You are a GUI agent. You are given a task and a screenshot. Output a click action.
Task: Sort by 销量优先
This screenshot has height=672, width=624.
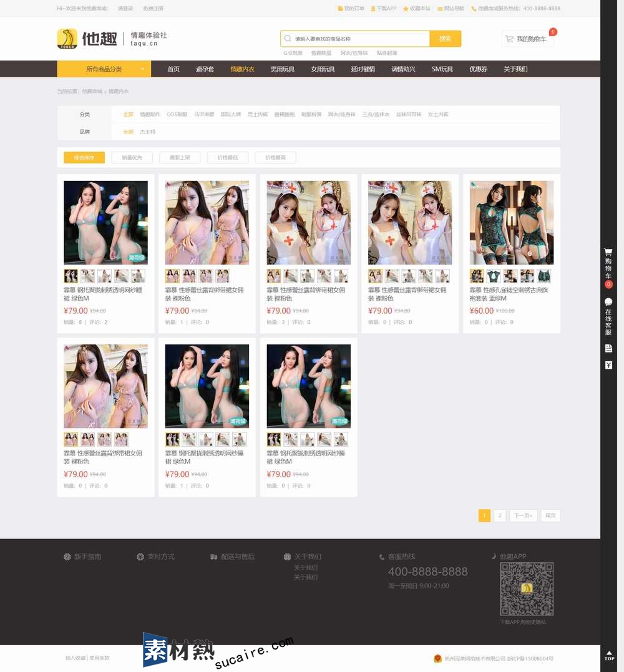coord(132,158)
